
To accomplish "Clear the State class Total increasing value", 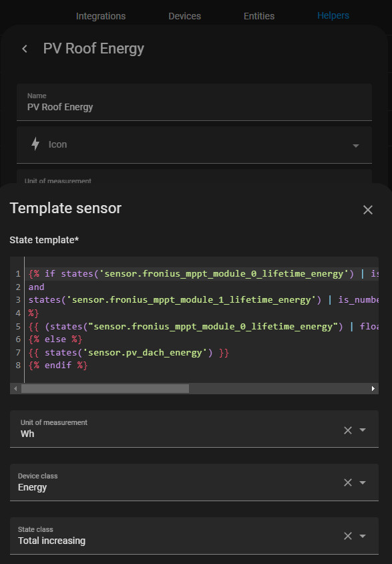I will point(347,536).
